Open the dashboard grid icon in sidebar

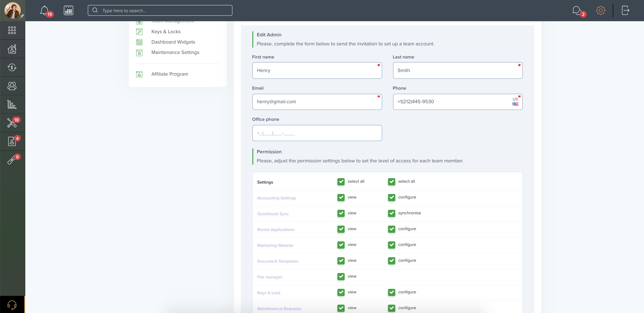pos(12,30)
